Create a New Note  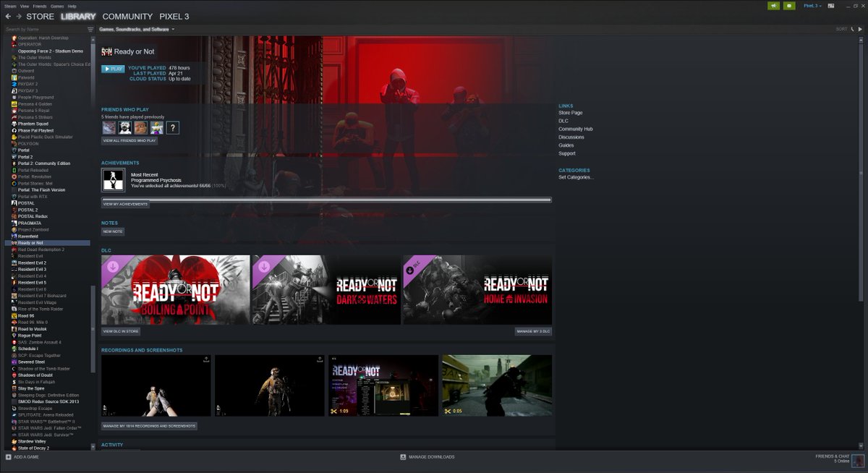(x=113, y=231)
